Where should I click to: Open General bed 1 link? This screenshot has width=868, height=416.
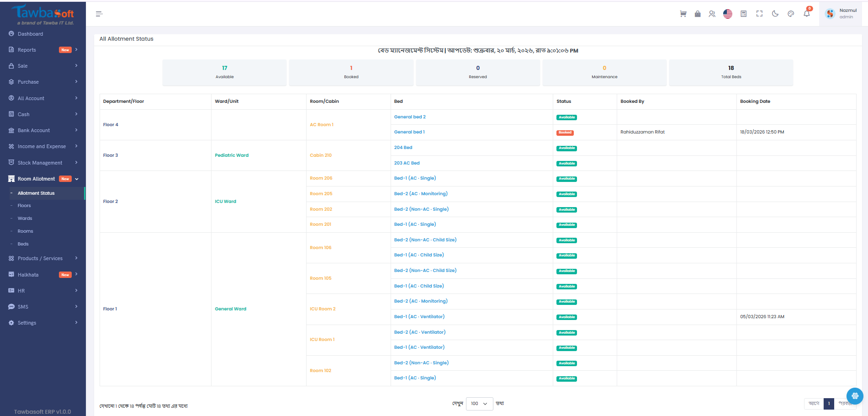(409, 132)
